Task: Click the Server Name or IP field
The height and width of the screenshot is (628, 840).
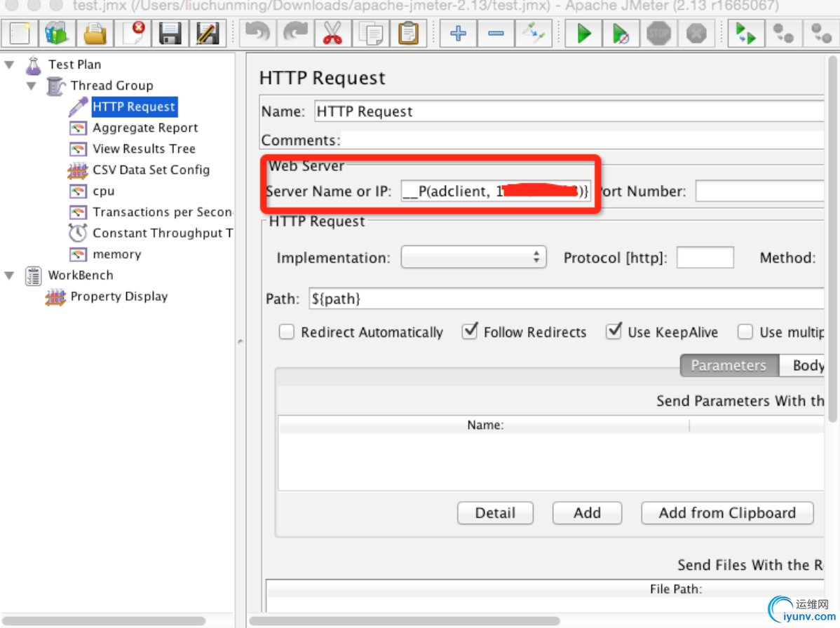Action: tap(496, 191)
